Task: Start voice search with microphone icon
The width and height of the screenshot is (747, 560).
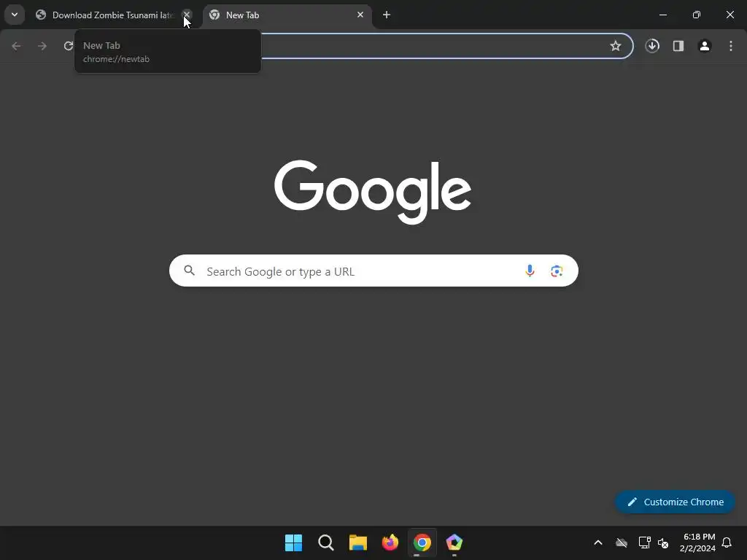Action: pos(530,271)
